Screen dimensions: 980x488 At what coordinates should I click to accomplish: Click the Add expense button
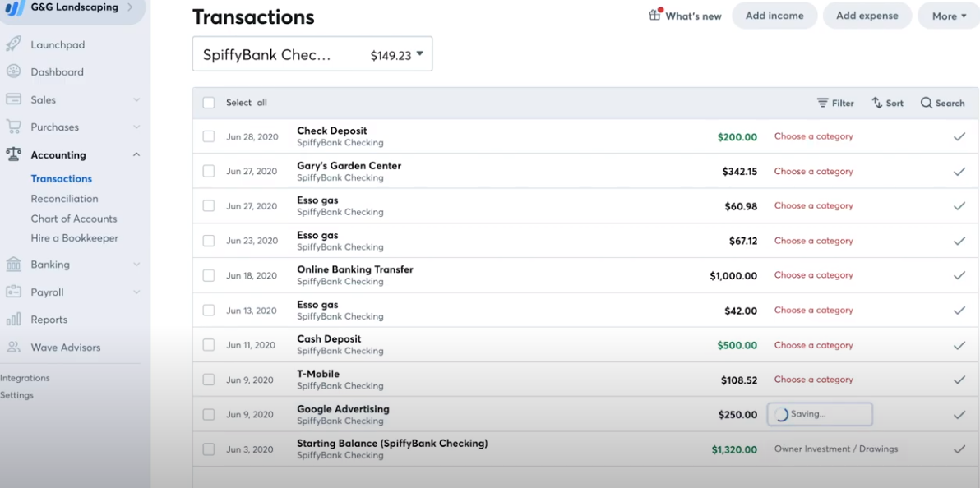click(867, 16)
